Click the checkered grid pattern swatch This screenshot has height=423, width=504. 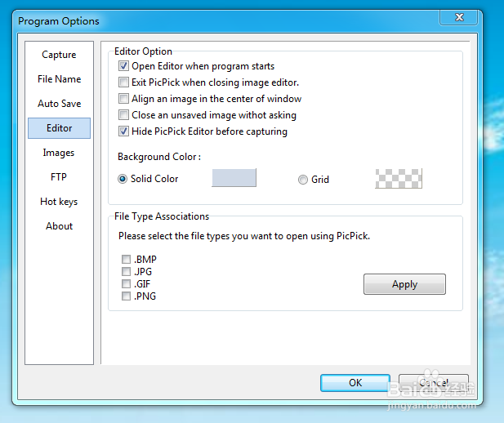[x=399, y=178]
